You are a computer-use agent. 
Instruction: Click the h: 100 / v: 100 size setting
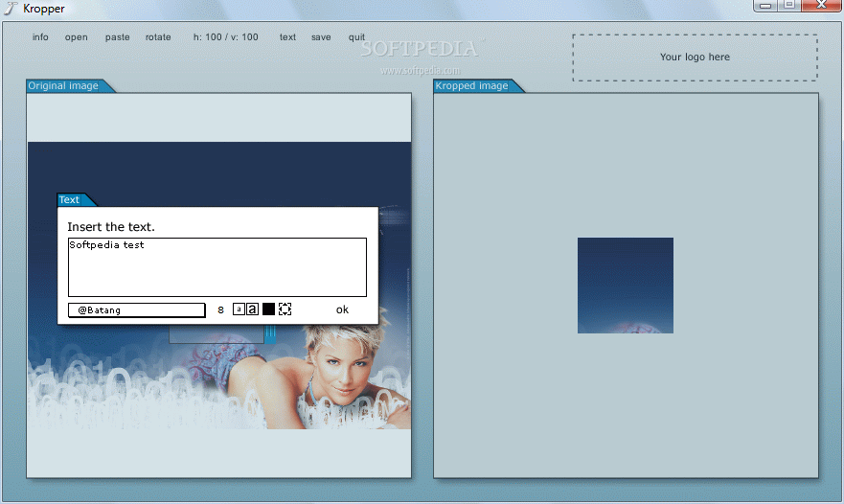225,37
